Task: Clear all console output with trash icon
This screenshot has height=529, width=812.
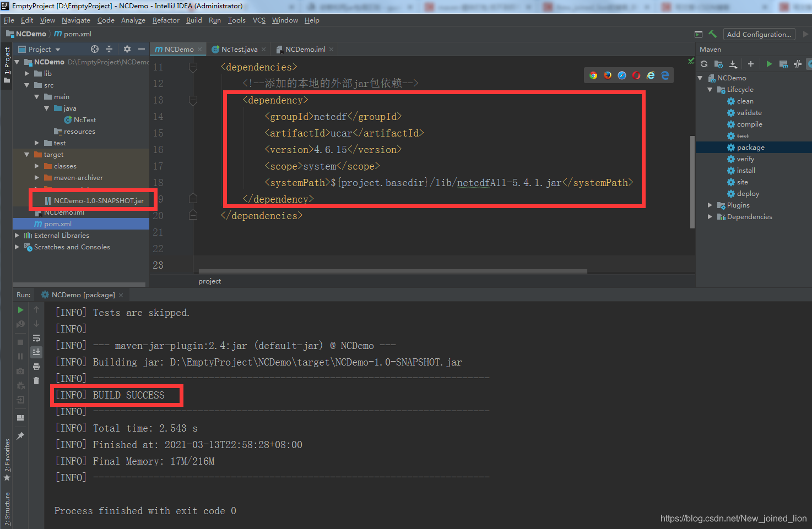Action: pos(36,381)
